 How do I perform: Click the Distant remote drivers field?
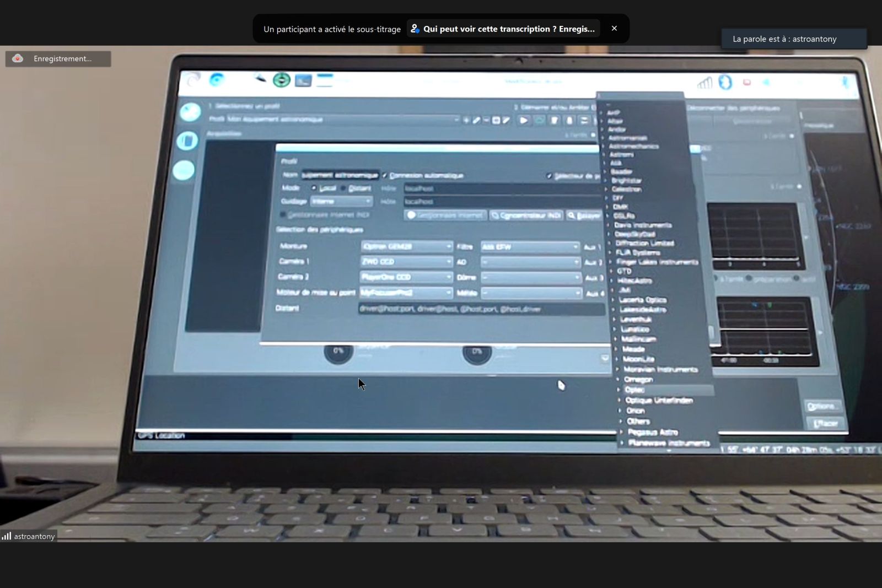point(481,309)
